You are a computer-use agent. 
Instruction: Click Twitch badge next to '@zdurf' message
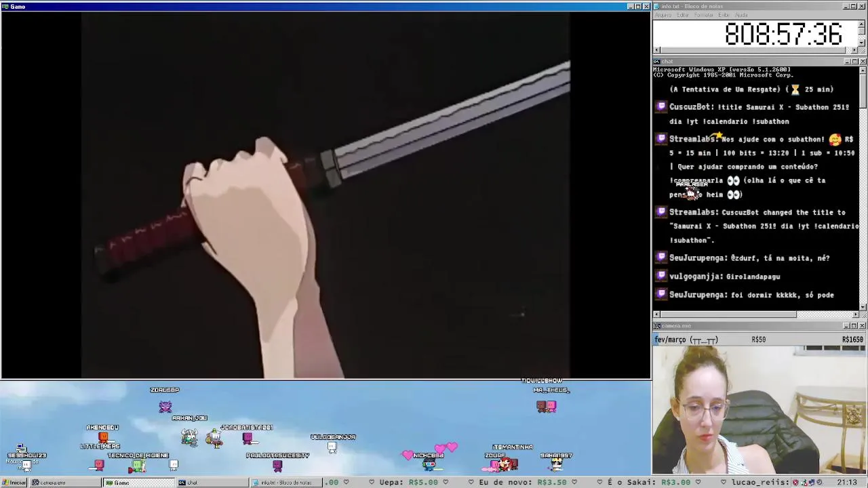(x=661, y=258)
